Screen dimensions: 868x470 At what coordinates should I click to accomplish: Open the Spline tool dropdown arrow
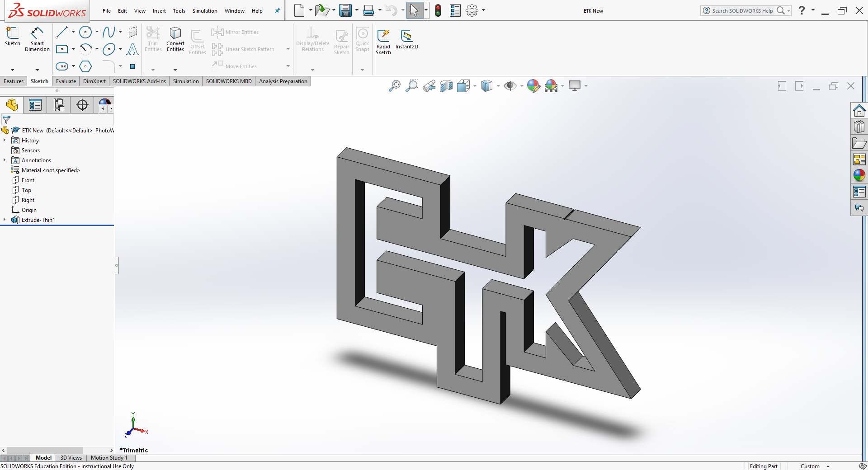tap(120, 32)
